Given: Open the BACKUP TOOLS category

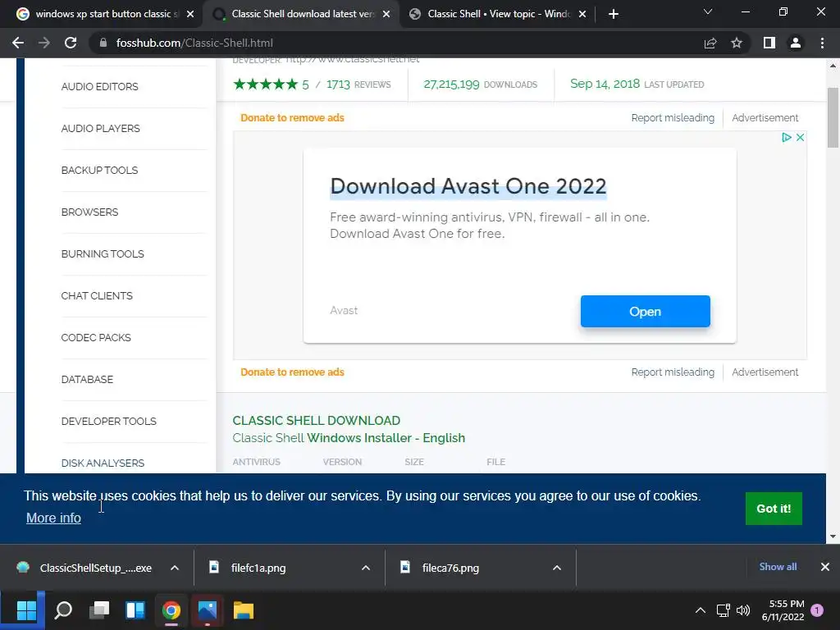Looking at the screenshot, I should tap(99, 170).
